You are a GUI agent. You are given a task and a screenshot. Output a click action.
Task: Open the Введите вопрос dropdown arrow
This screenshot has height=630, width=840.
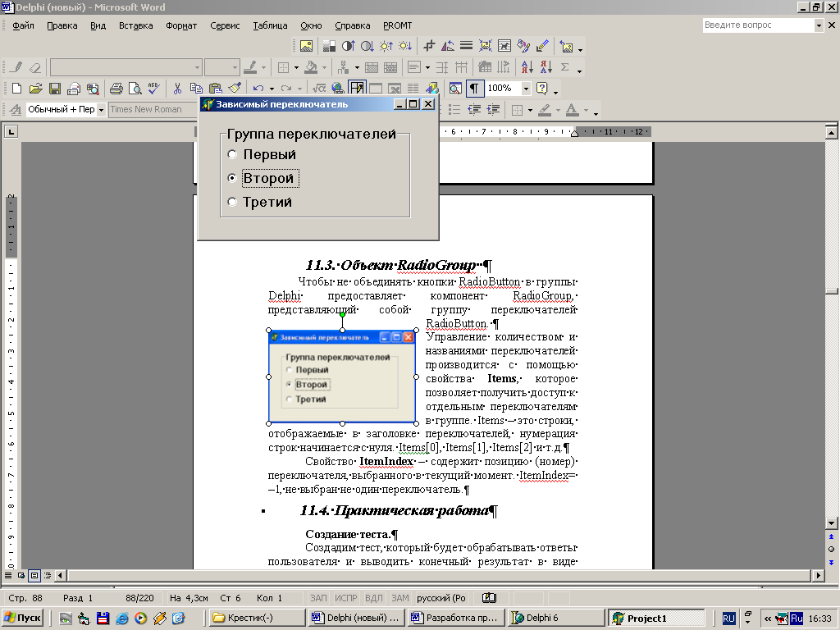click(x=819, y=25)
